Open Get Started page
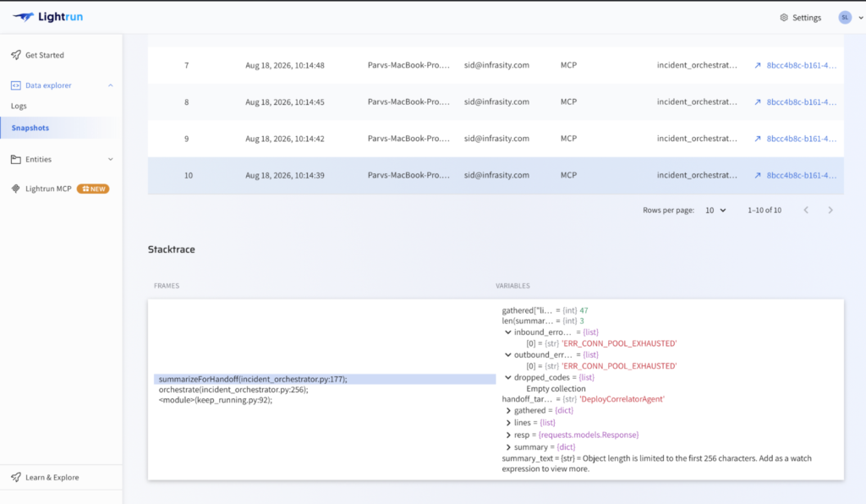The image size is (866, 504). click(45, 55)
